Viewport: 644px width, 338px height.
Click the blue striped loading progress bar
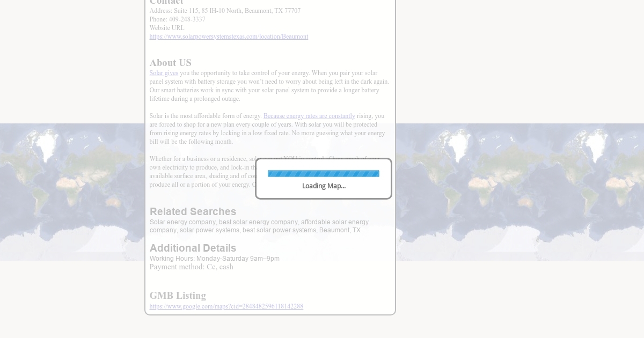323,173
